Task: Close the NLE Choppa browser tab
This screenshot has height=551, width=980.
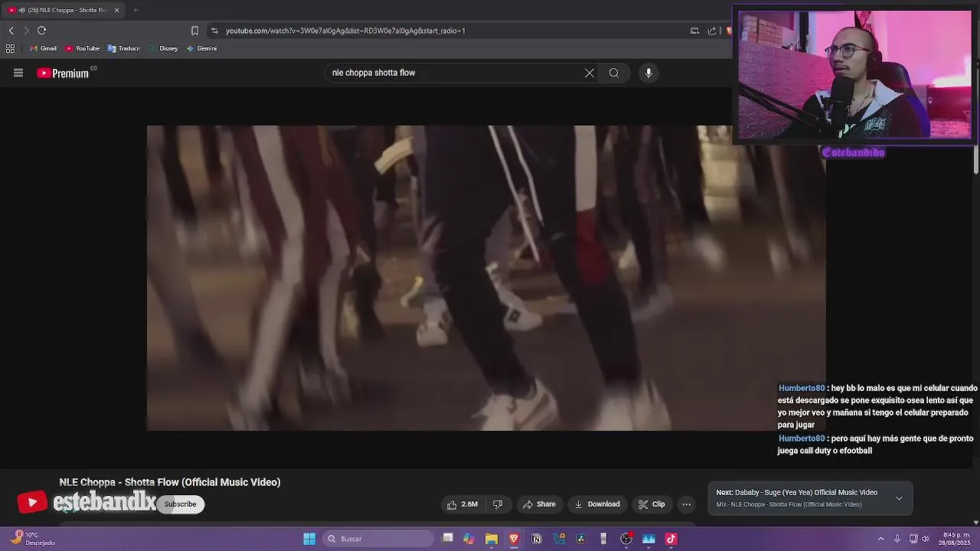Action: pyautogui.click(x=116, y=10)
